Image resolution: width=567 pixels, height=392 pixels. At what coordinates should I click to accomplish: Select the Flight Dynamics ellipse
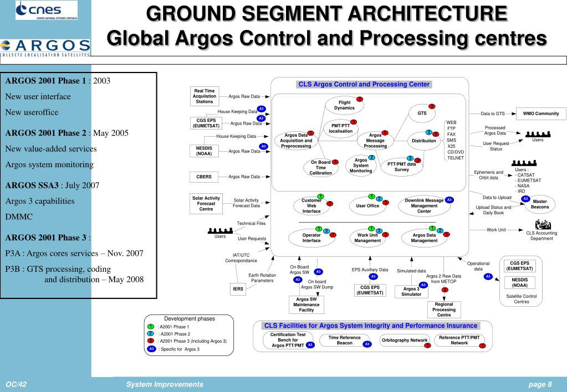[x=344, y=105]
